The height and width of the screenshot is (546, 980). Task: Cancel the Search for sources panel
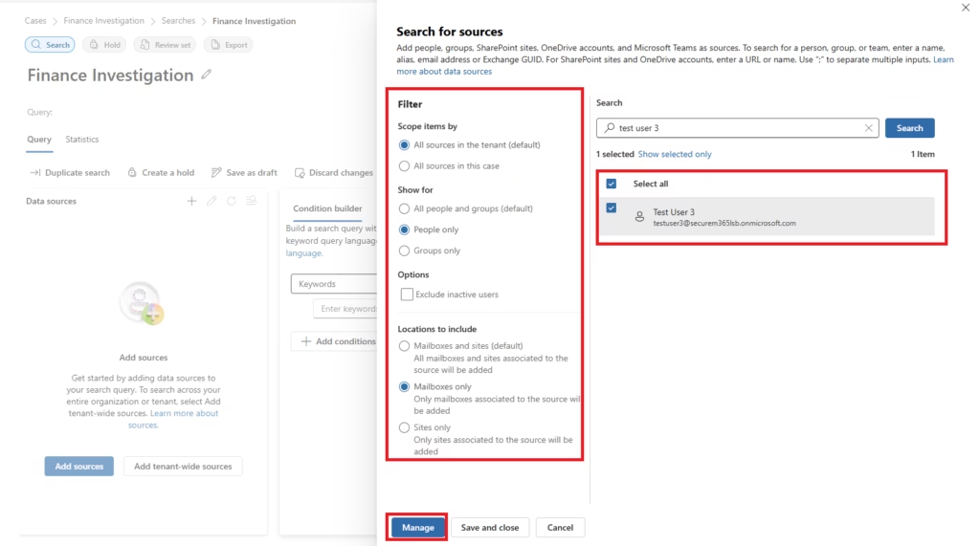coord(560,527)
